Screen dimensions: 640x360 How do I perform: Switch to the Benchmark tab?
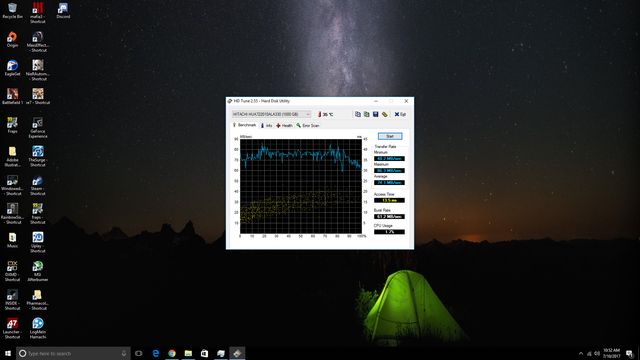pyautogui.click(x=244, y=125)
